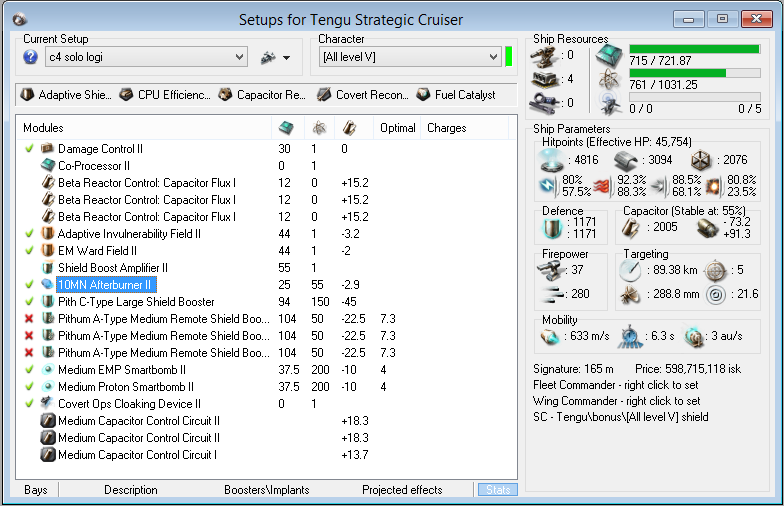Sort by the powergrid column header icon
This screenshot has height=506, width=784.
pos(319,128)
